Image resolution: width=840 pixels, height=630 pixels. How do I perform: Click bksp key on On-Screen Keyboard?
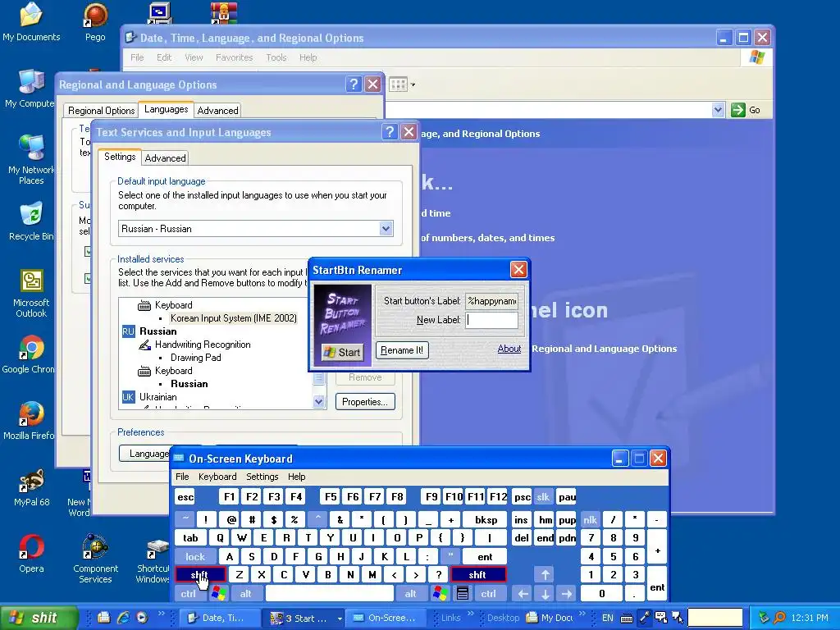click(486, 519)
